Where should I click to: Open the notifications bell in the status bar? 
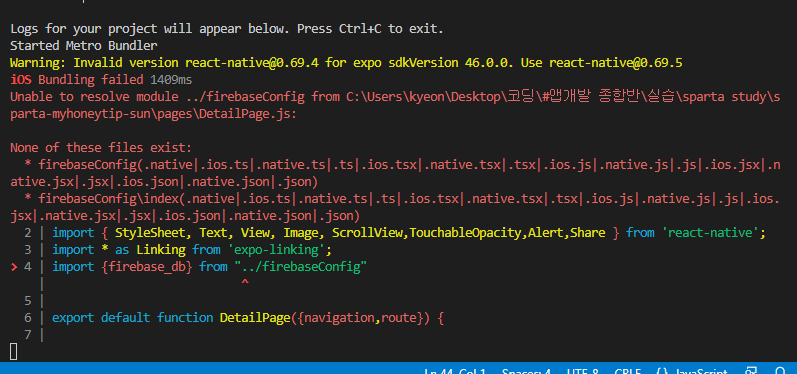click(x=780, y=371)
